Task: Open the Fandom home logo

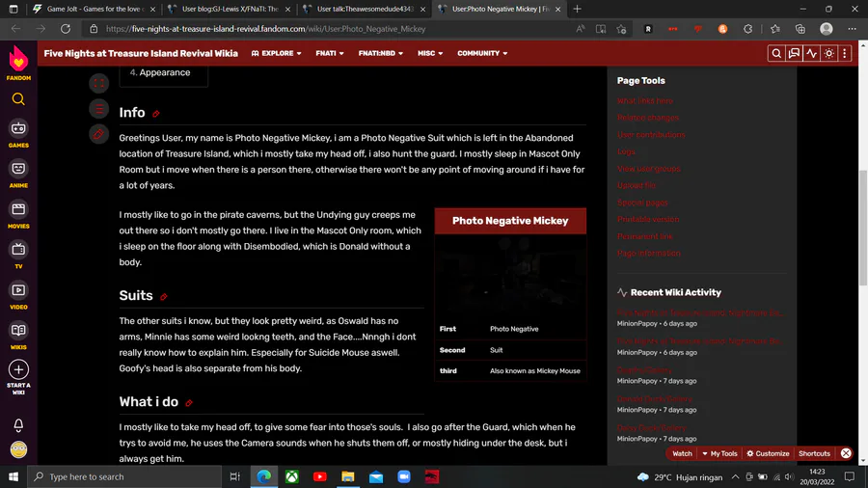Action: [18, 63]
